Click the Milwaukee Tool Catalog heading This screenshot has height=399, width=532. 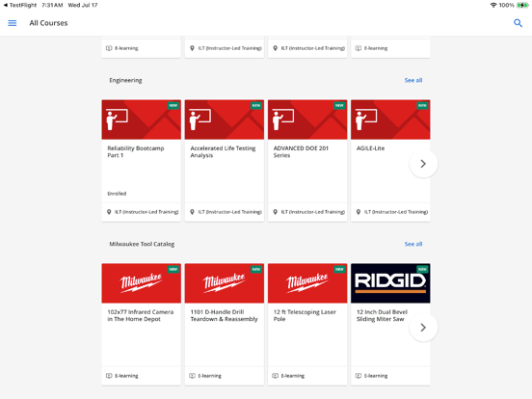coord(142,244)
